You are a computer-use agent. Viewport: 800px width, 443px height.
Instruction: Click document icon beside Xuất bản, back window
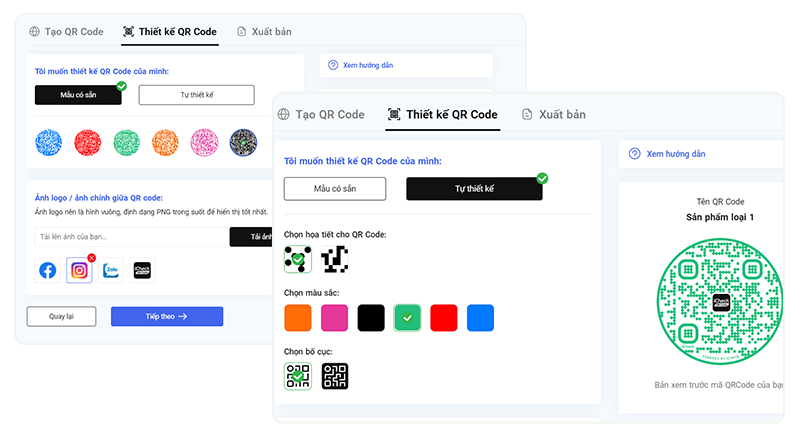241,32
